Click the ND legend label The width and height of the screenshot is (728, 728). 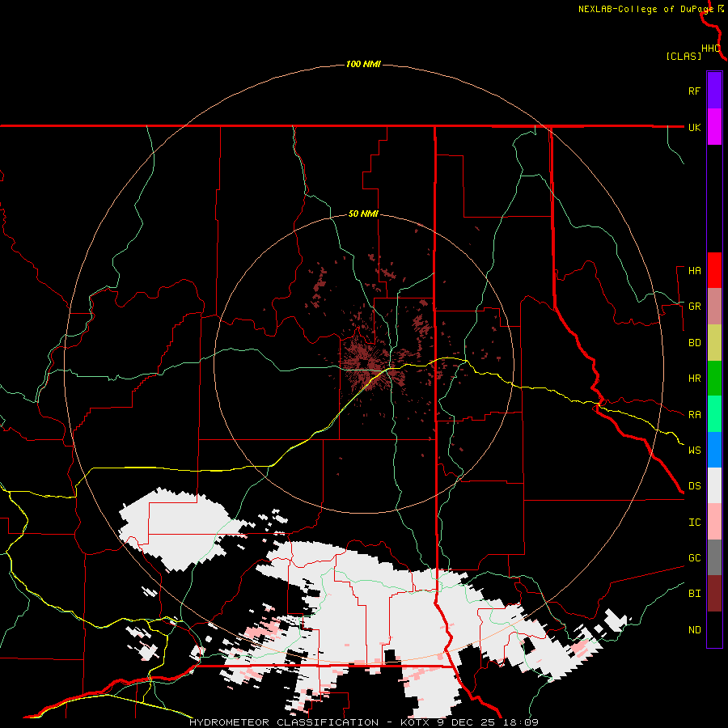[694, 630]
